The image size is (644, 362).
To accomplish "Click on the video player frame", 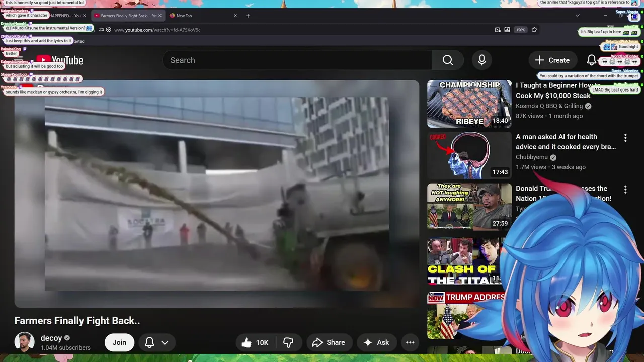I will coord(216,194).
